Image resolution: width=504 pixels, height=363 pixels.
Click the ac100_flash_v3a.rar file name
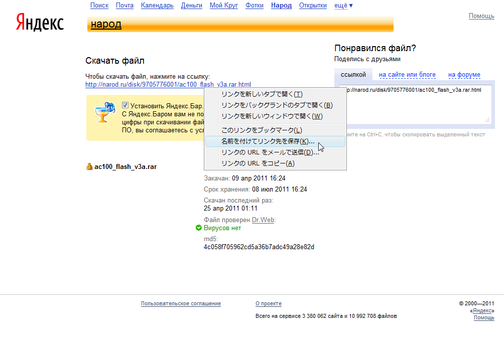pos(125,167)
